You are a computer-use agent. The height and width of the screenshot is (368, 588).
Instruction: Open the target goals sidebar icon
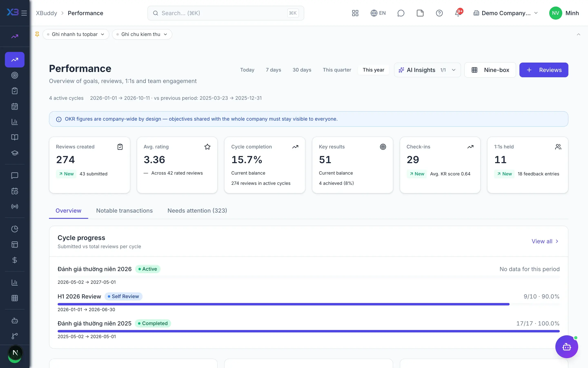14,75
